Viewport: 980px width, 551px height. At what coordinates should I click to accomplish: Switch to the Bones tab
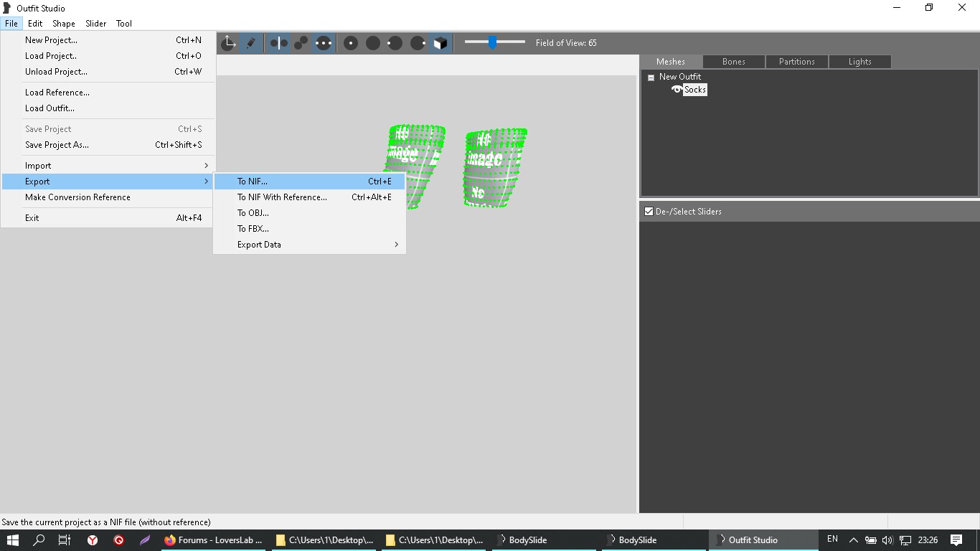pyautogui.click(x=734, y=62)
